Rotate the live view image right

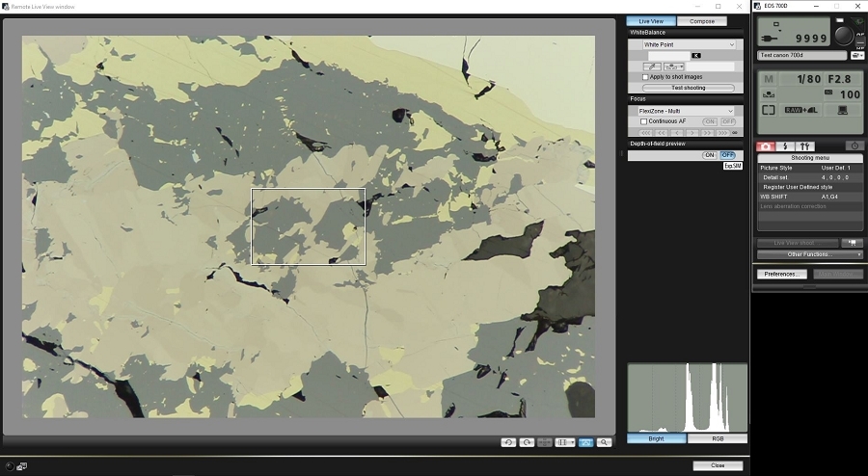tap(527, 441)
